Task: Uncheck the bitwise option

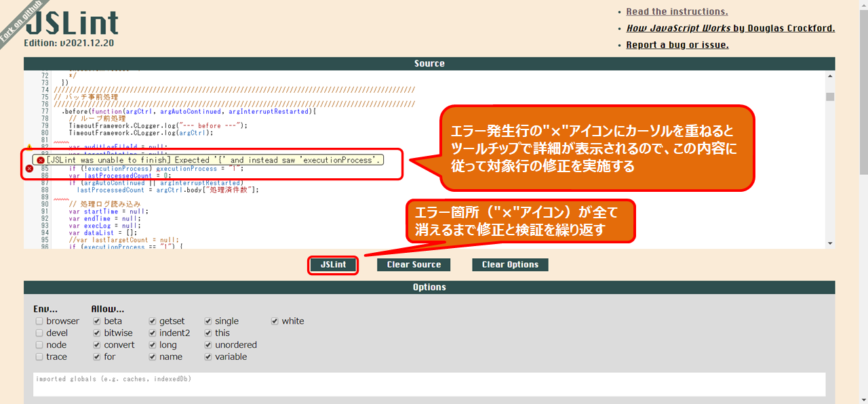Action: (97, 333)
